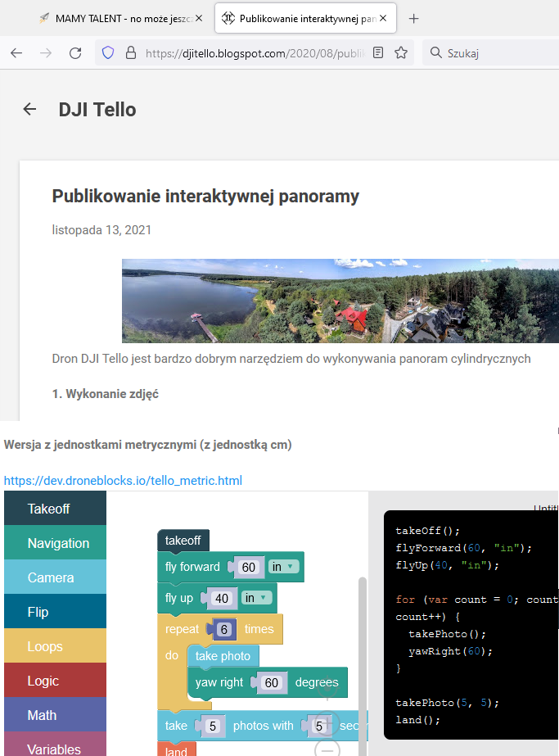
Task: Zoom in on the blocks workspace
Action: tap(327, 722)
